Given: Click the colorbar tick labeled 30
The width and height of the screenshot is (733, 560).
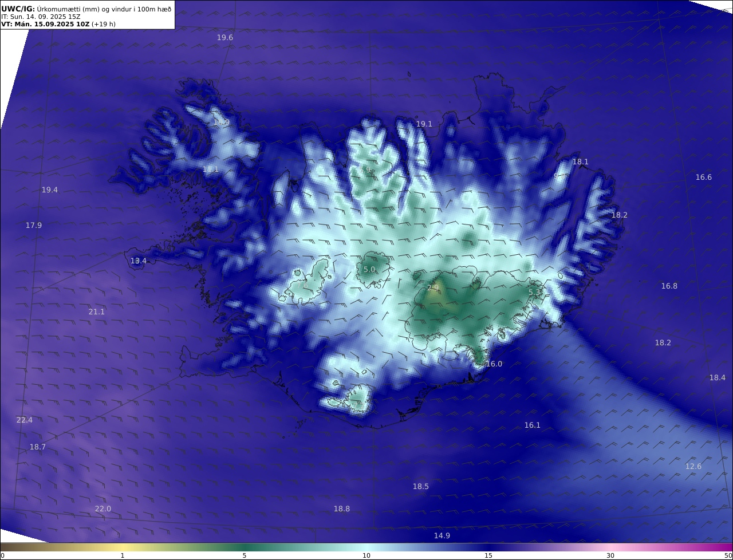Looking at the screenshot, I should point(610,555).
